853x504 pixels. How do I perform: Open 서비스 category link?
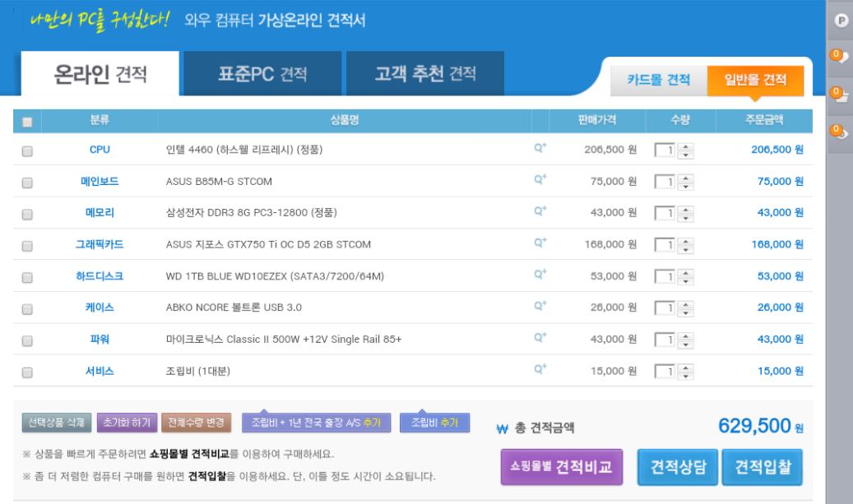[100, 371]
